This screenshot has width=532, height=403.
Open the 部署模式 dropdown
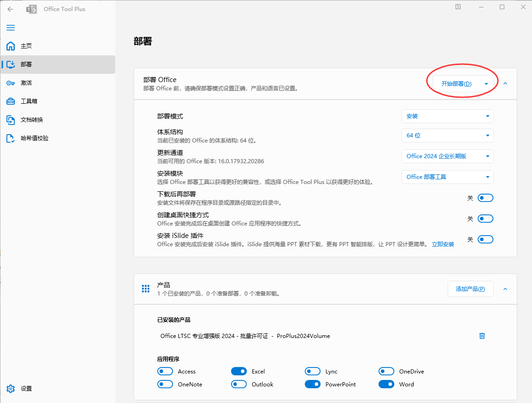pyautogui.click(x=447, y=116)
